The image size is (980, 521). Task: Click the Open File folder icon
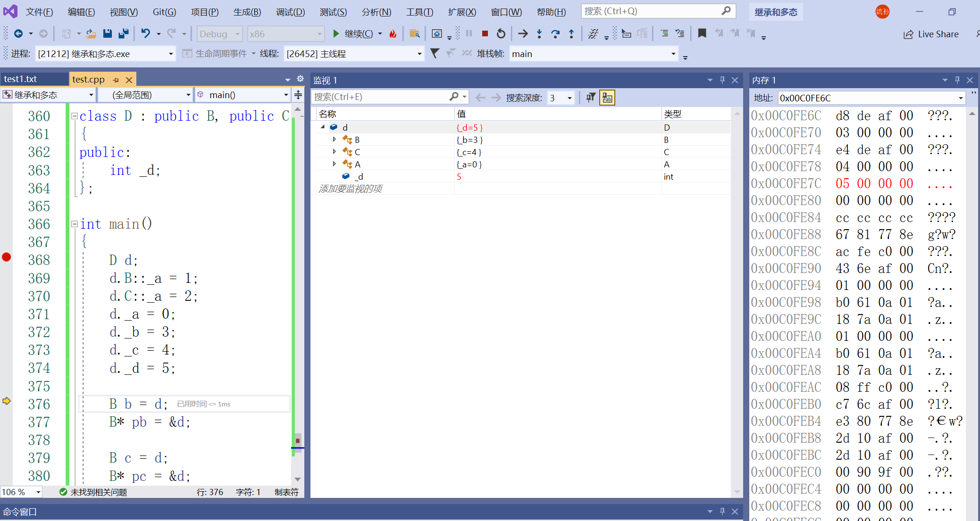click(91, 33)
